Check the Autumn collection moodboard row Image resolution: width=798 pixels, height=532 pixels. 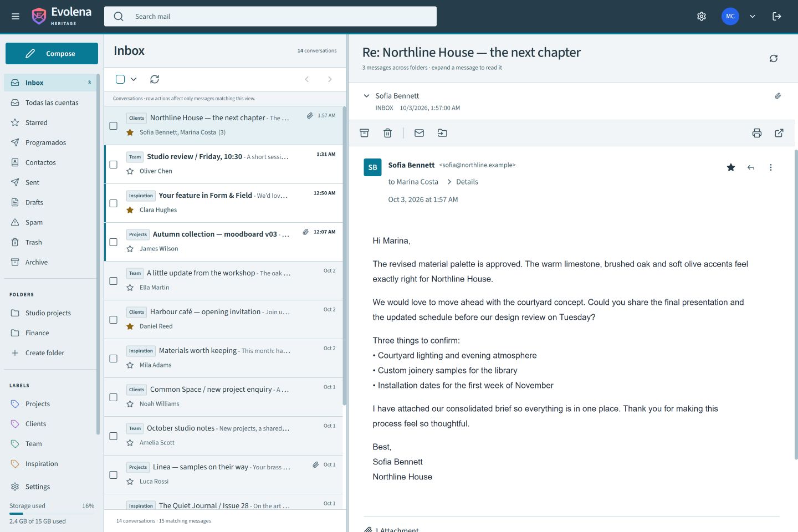[x=114, y=242]
